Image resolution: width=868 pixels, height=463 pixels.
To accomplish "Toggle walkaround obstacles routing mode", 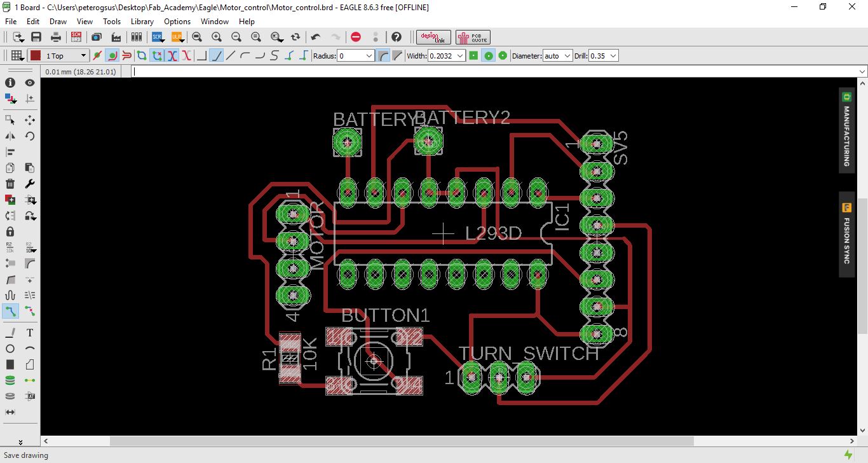I will (112, 55).
